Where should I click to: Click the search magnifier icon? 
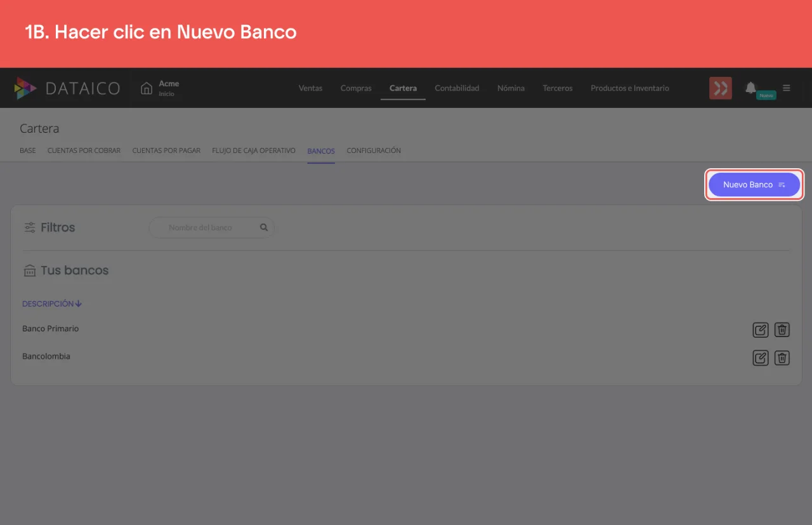pos(264,227)
